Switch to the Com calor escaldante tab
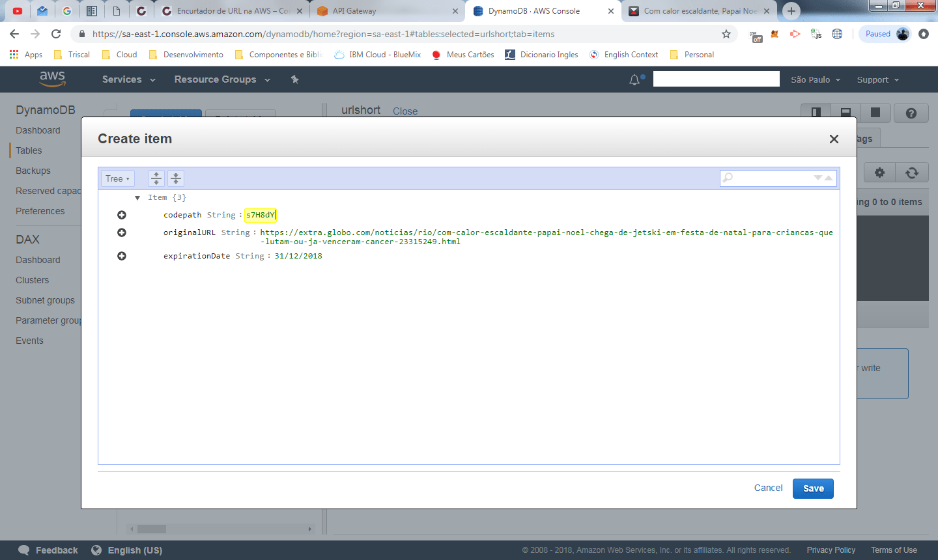Image resolution: width=938 pixels, height=560 pixels. 700,11
